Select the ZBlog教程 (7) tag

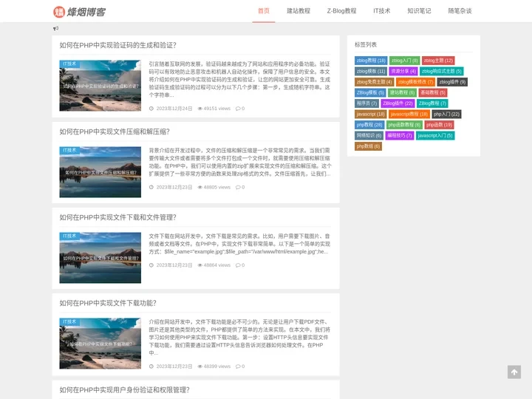click(432, 103)
